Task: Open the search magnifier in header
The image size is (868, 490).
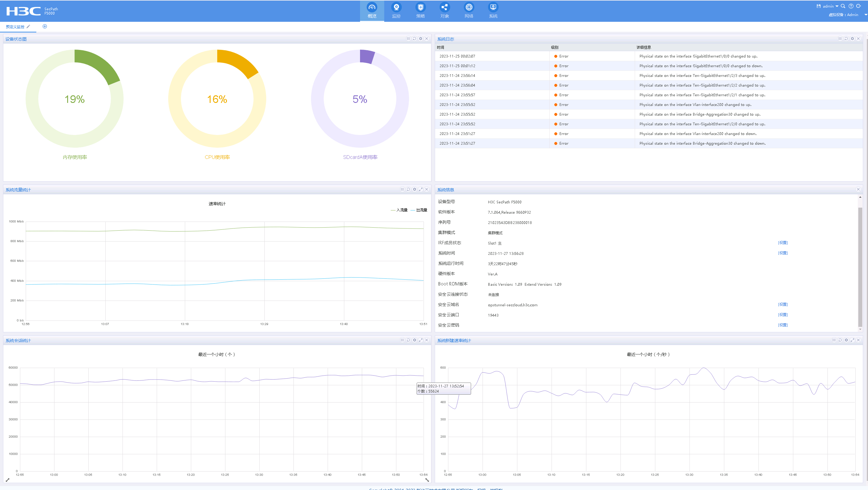Action: (843, 6)
